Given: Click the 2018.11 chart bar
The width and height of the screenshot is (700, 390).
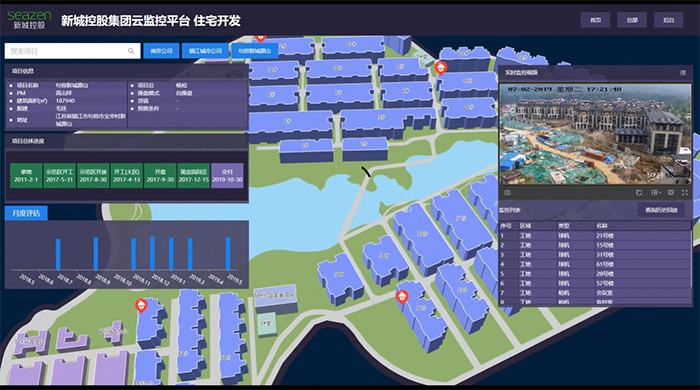Looking at the screenshot, I should 133,254.
